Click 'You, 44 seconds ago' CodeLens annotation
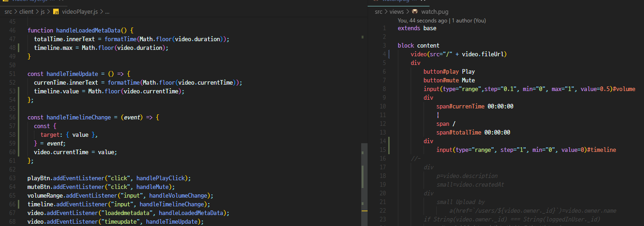 coord(423,21)
